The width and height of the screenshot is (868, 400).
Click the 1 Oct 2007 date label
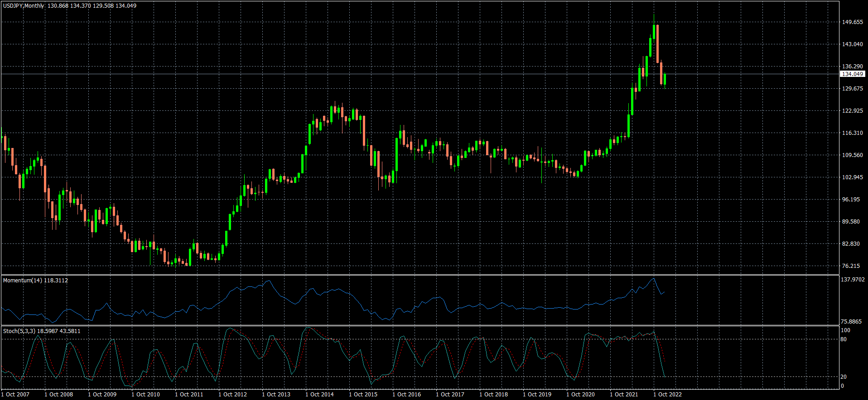(15, 395)
